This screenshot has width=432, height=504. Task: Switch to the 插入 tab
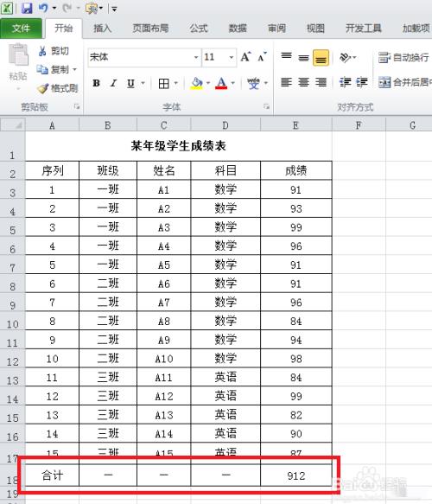(x=102, y=29)
